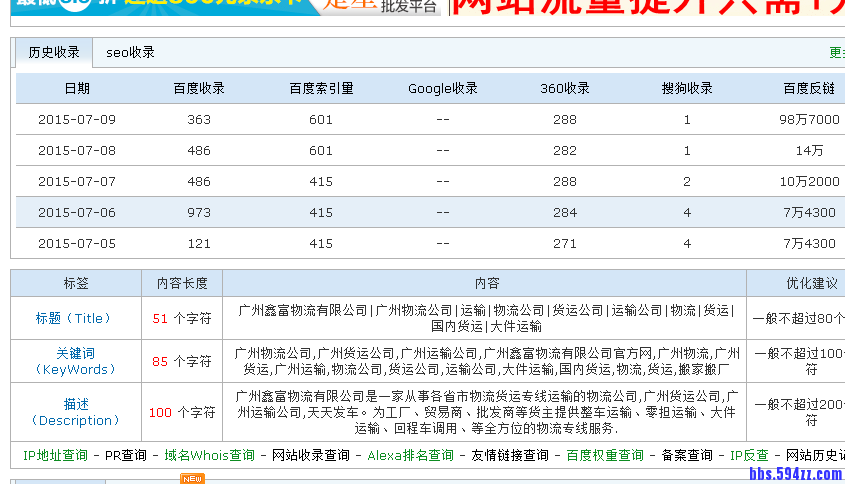The width and height of the screenshot is (845, 484).
Task: Open the 关键词 (KeyWords) link
Action: click(75, 362)
